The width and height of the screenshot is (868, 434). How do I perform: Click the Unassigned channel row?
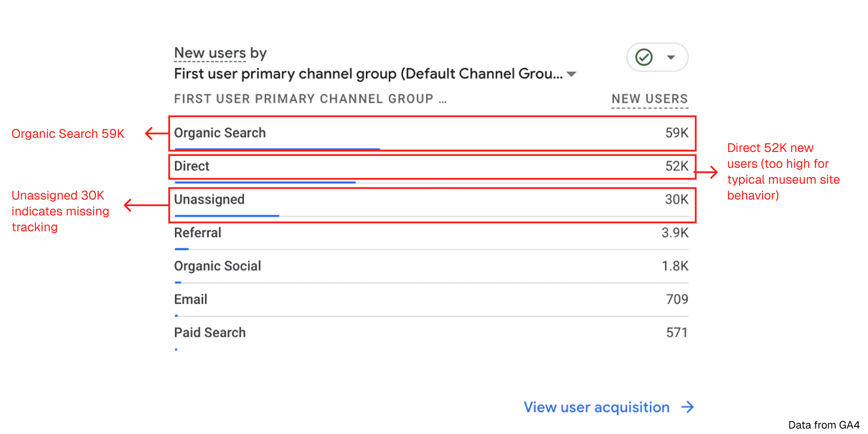(209, 199)
